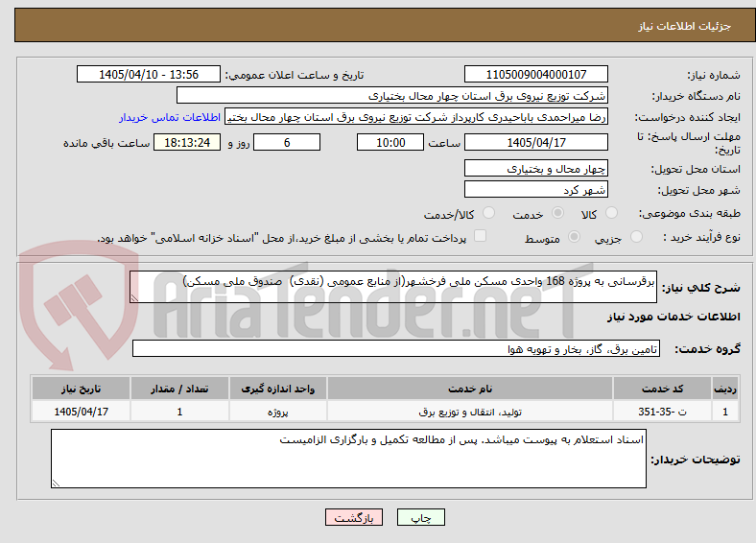756x543 pixels.
Task: Click the نام دستگاه خریدار label
Action: pyautogui.click(x=697, y=97)
